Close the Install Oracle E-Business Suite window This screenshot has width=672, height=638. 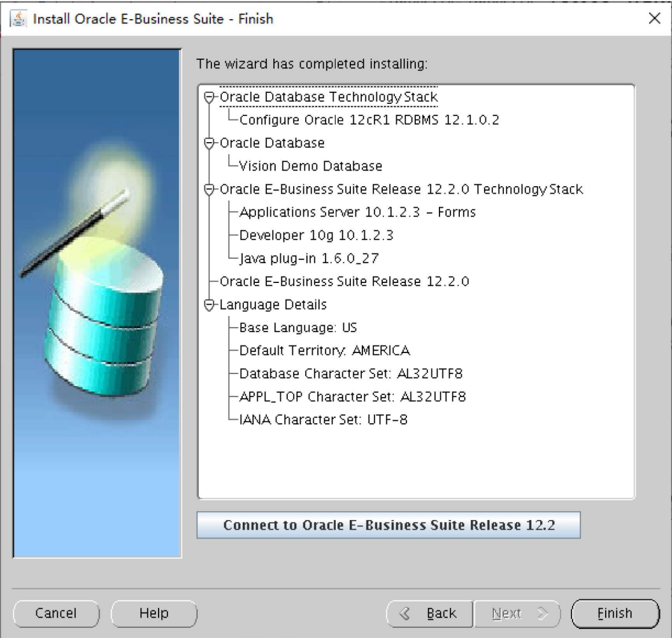coord(654,18)
